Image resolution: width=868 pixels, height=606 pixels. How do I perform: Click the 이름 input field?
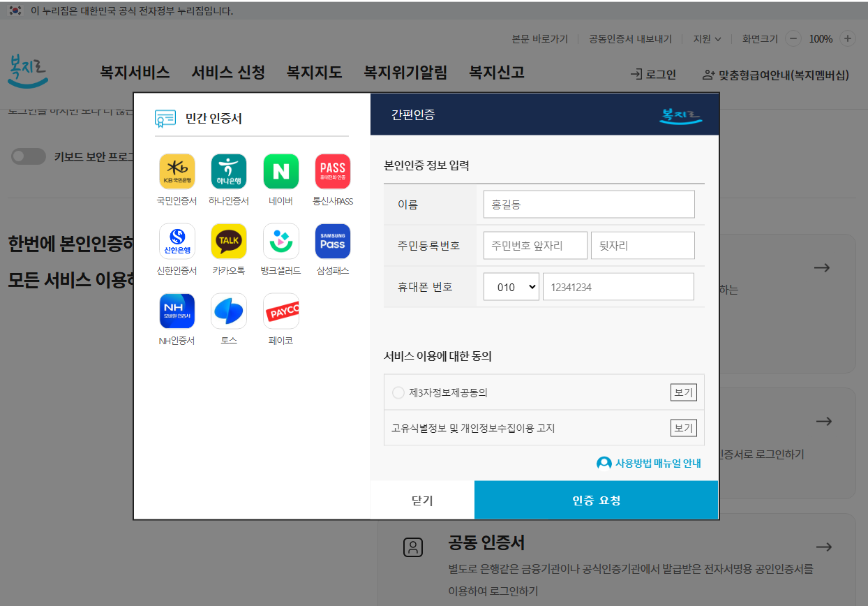pos(589,205)
